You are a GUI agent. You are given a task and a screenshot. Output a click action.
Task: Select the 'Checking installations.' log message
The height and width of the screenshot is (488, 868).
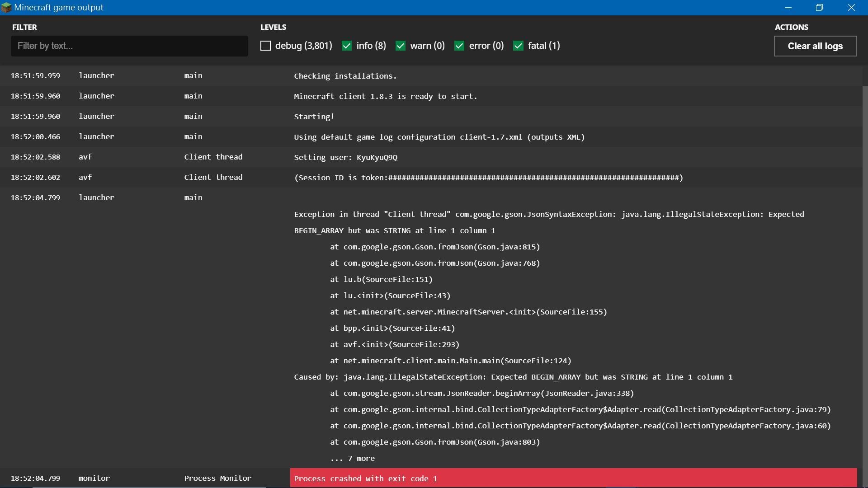point(345,76)
